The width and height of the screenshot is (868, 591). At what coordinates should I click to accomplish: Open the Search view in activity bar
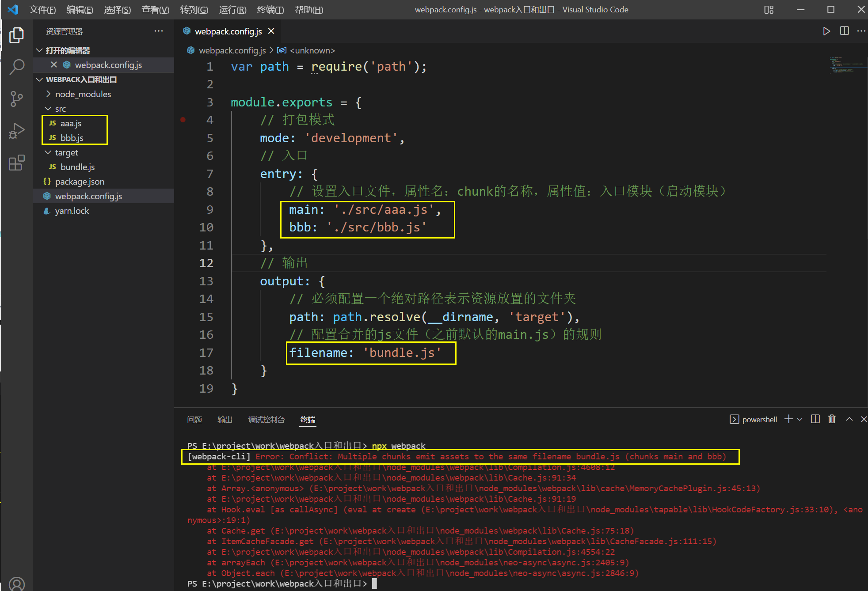[x=16, y=67]
